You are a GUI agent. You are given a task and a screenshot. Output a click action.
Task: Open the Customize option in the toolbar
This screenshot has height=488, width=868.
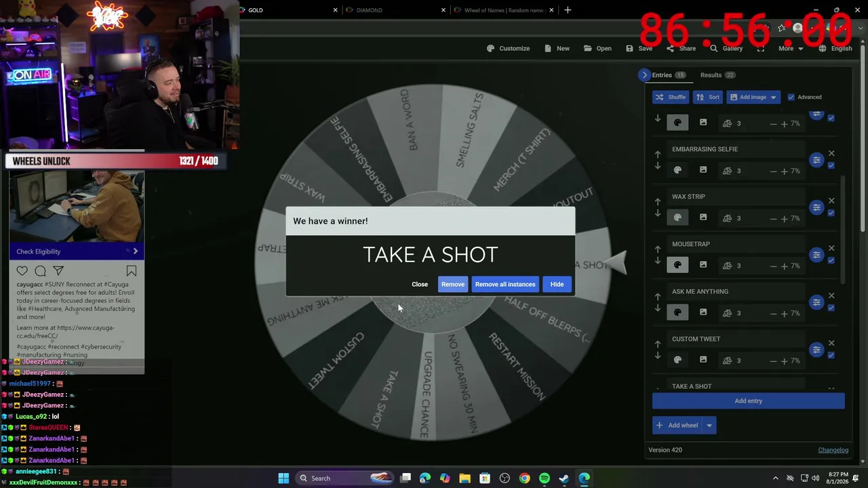tap(508, 48)
